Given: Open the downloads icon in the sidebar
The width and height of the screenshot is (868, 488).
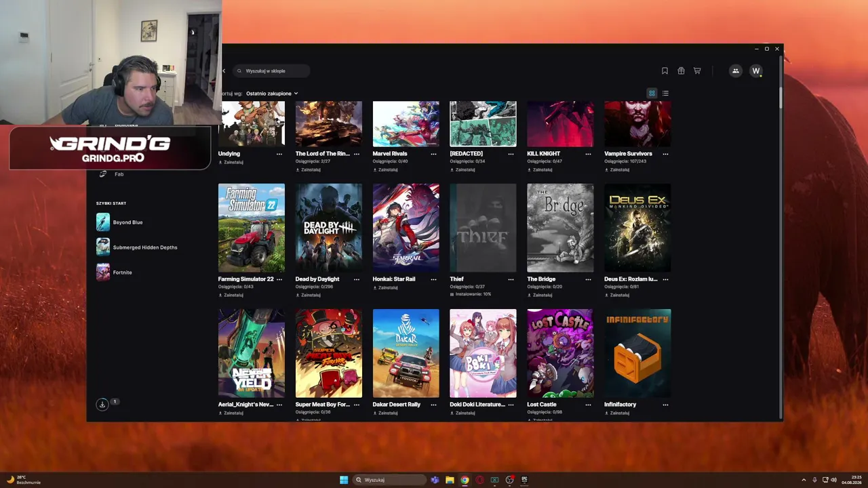Looking at the screenshot, I should pos(102,404).
